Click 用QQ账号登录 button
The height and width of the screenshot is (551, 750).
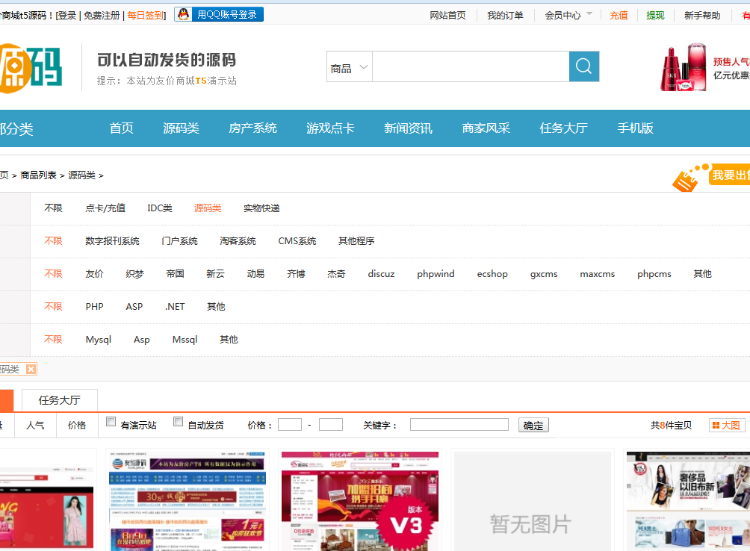219,14
